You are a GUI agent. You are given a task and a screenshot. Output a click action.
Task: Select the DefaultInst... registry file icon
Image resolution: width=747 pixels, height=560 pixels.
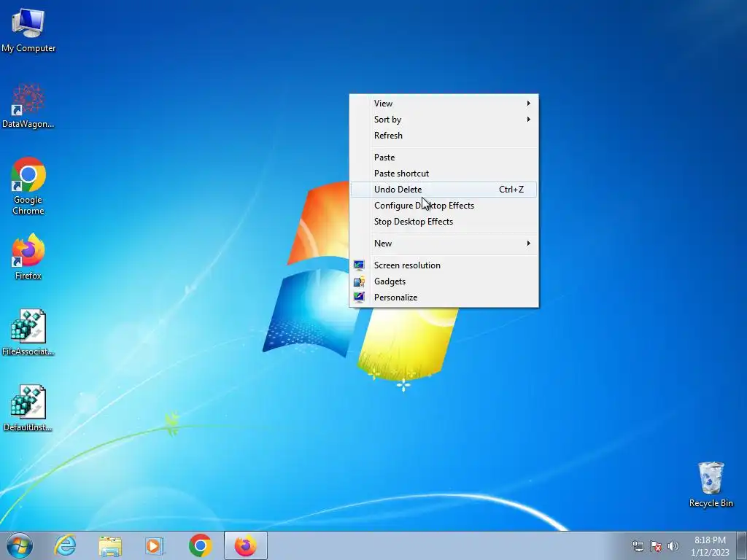point(28,408)
